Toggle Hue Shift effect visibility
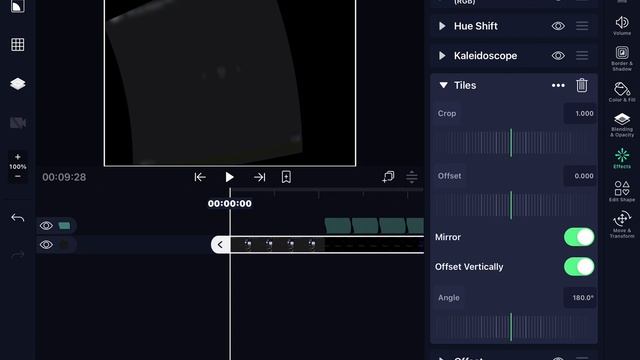The image size is (640, 360). click(558, 26)
